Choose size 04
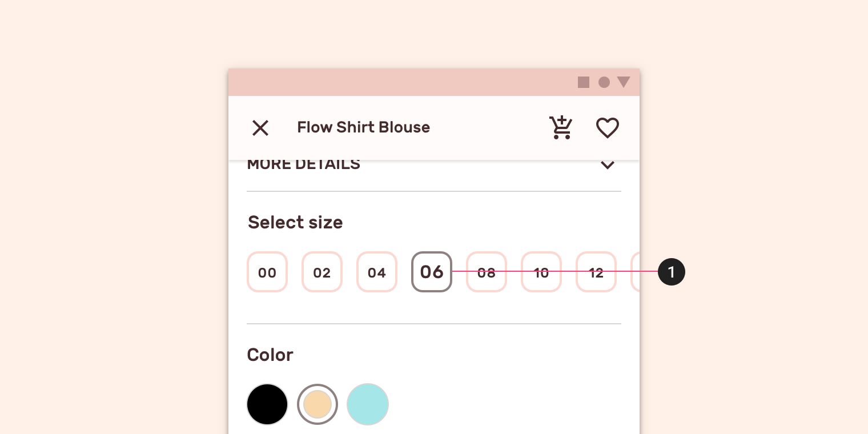The width and height of the screenshot is (868, 434). [x=377, y=272]
